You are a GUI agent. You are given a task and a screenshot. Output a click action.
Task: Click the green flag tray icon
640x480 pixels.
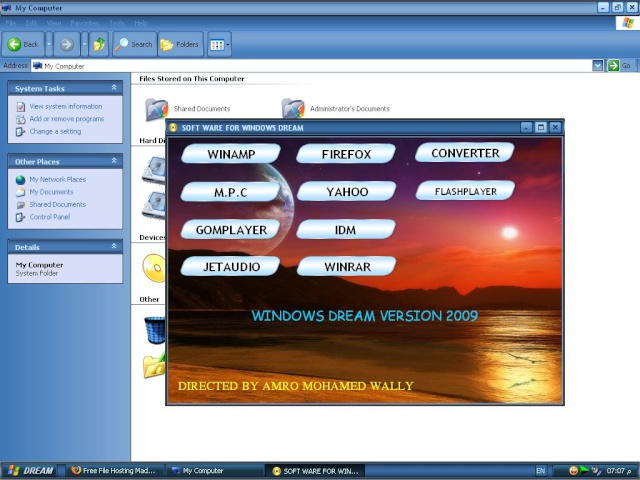584,471
